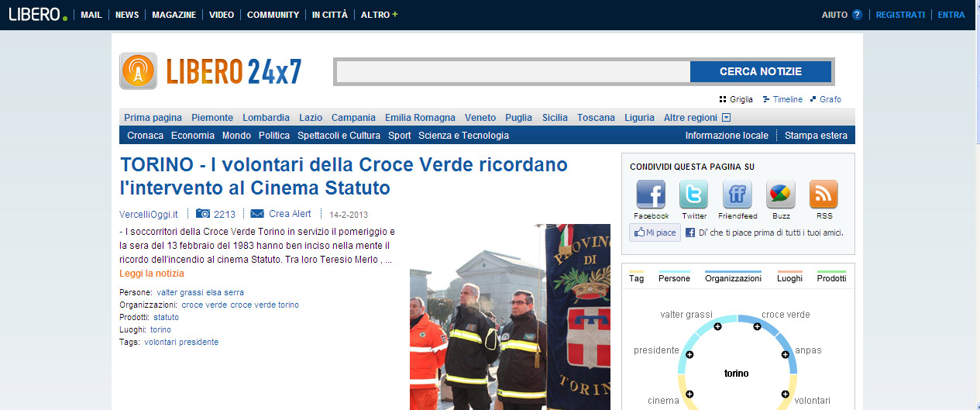Click Leggi la notizia link

point(152,274)
